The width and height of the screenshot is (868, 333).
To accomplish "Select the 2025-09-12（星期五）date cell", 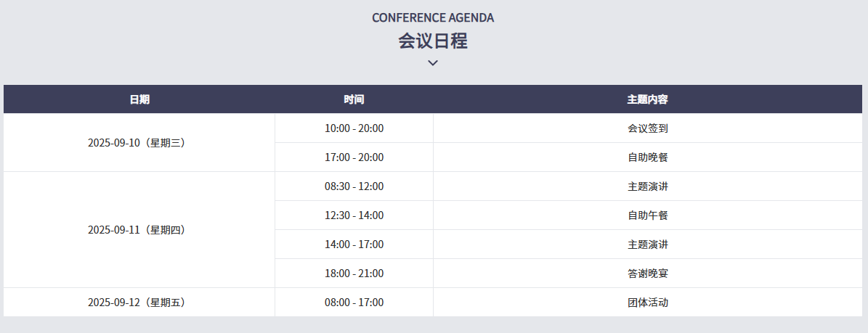I will (137, 303).
